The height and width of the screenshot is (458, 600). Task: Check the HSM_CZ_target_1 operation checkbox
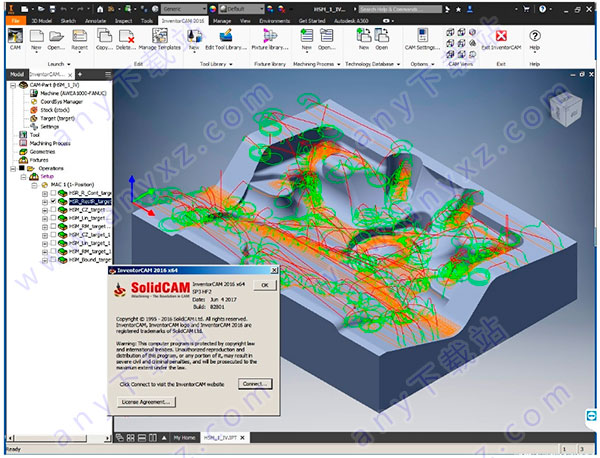54,235
